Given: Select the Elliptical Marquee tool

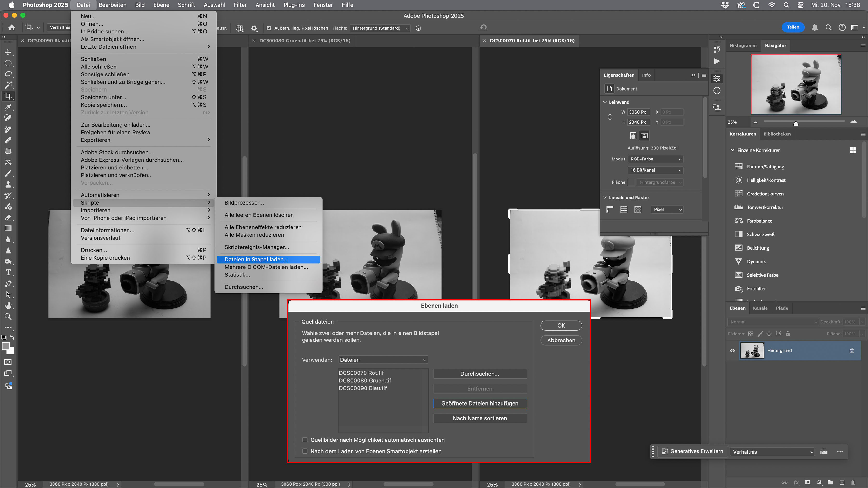Looking at the screenshot, I should coord(8,63).
